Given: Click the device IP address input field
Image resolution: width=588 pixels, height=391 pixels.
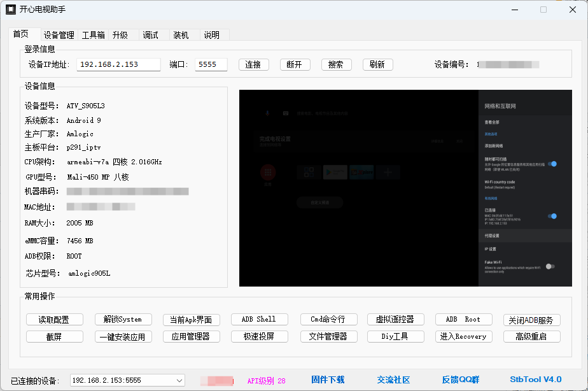Looking at the screenshot, I should pos(118,64).
